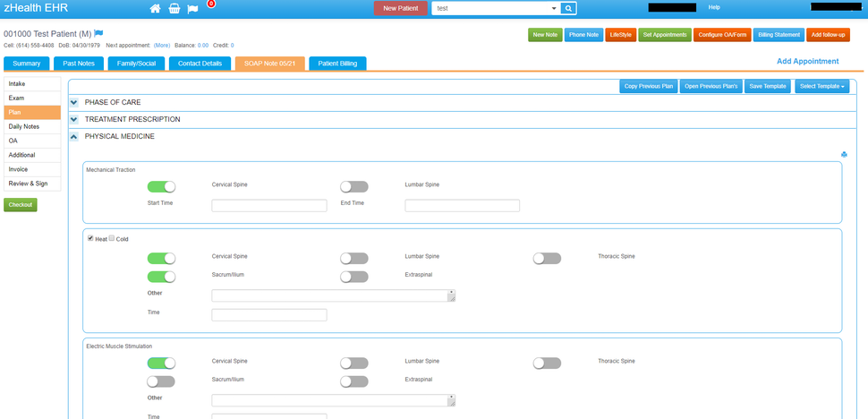
Task: Open the patient search dropdown arrow
Action: coord(554,9)
